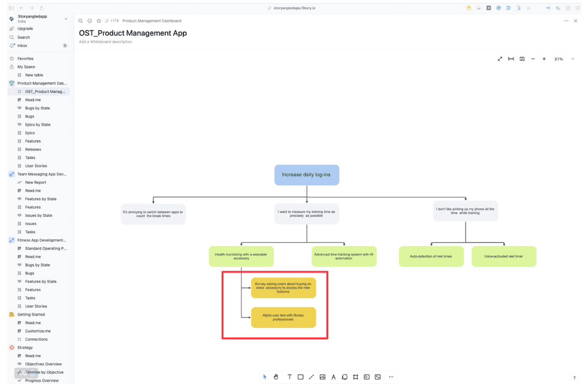Click the insert image tool
Screen dimensions: 588x384
tap(322, 377)
